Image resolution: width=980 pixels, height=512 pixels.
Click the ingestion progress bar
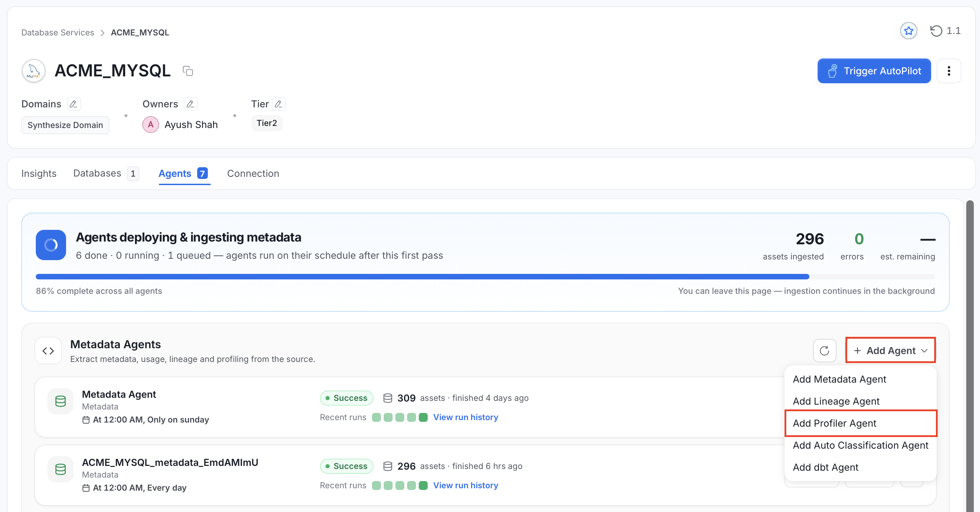pos(485,277)
